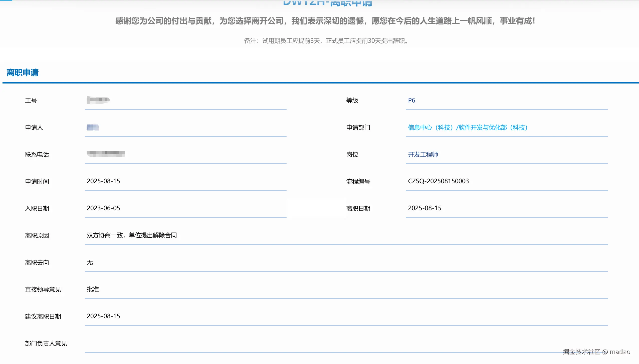Click the 联系电话 phone number field
This screenshot has width=639, height=364.
185,155
